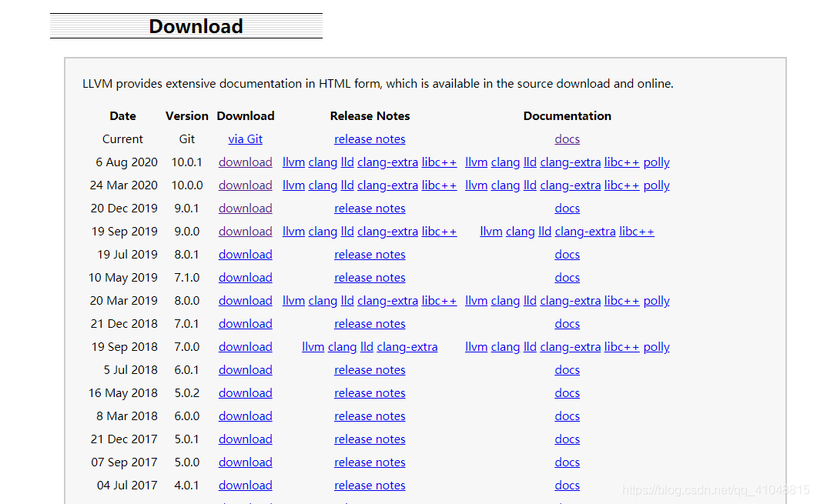The width and height of the screenshot is (817, 504).
Task: Open clang-extra release notes for 10.0.1
Action: click(387, 162)
